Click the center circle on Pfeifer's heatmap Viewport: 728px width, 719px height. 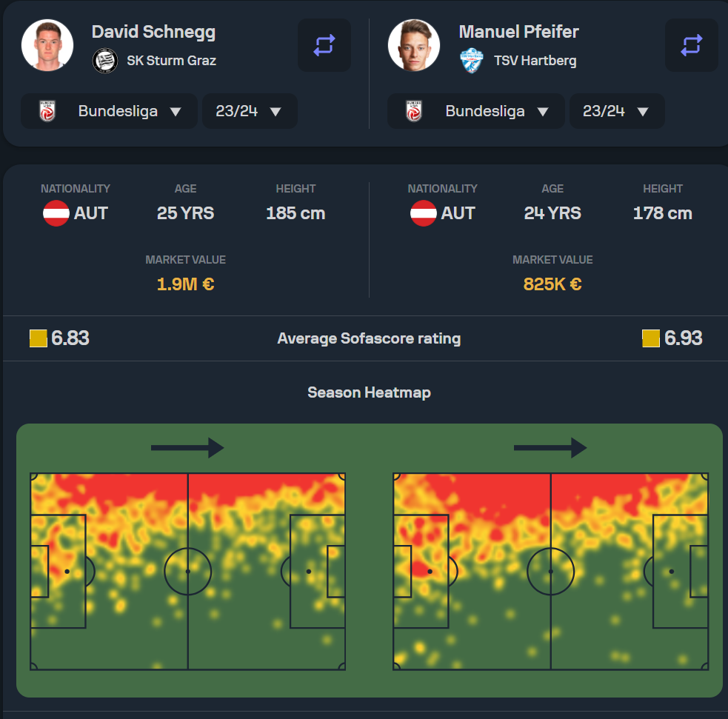551,572
